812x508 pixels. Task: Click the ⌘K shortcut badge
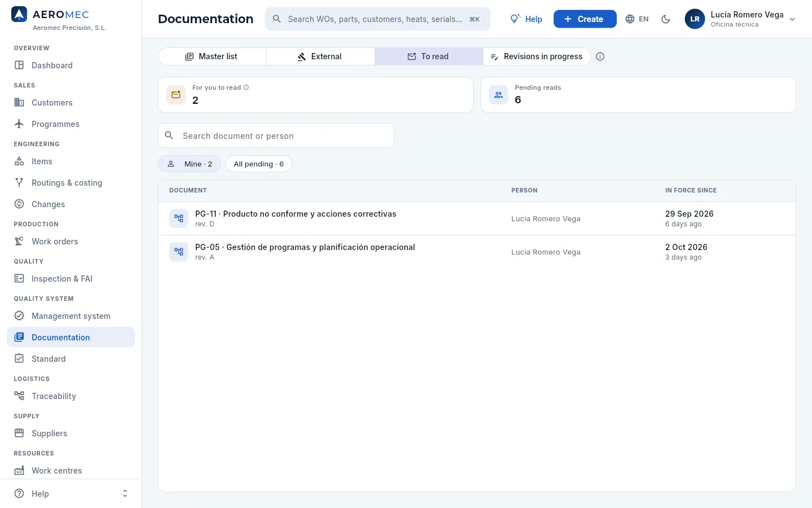point(475,19)
